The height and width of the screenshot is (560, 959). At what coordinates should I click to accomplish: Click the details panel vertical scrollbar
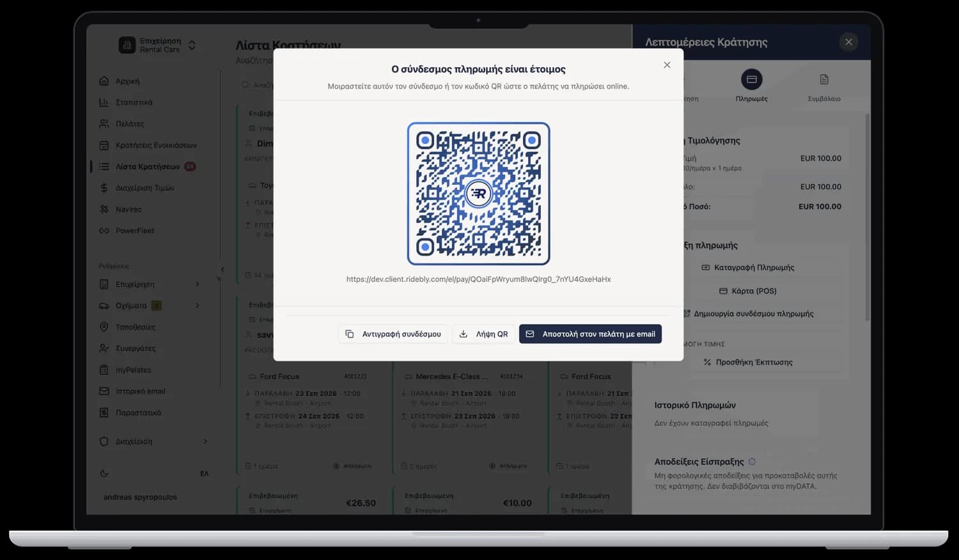[868, 217]
